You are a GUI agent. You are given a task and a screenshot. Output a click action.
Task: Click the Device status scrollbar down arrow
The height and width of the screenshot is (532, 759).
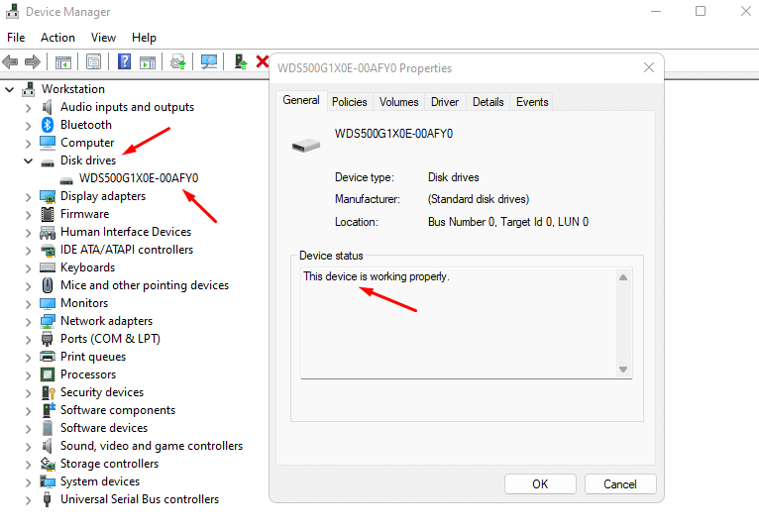click(623, 370)
